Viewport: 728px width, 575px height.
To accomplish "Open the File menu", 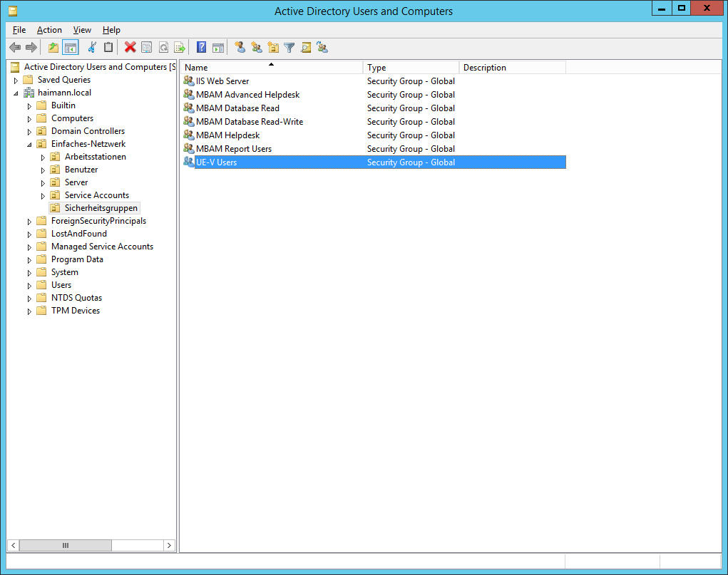I will (x=19, y=30).
